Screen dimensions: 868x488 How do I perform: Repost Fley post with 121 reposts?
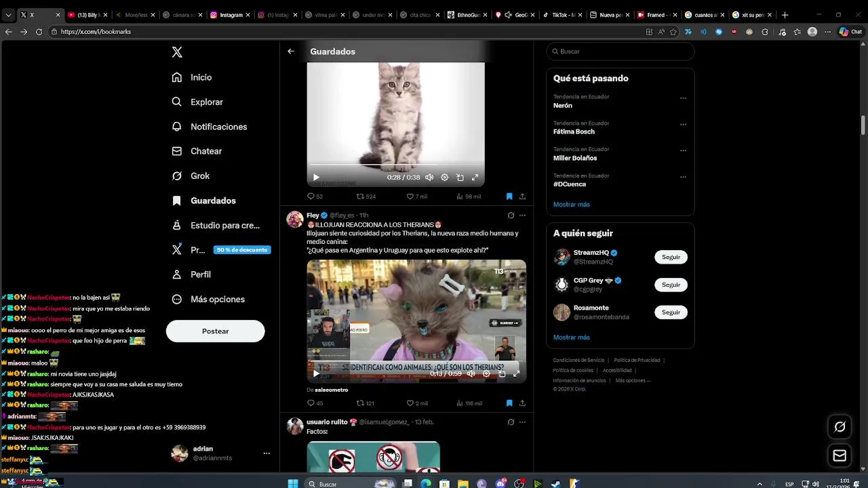coord(366,403)
